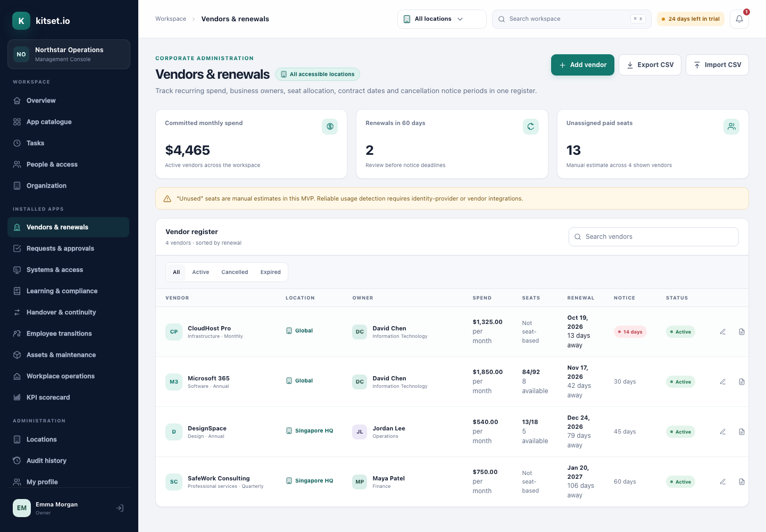
Task: Click the people icon on Unassigned seats card
Action: [x=731, y=127]
